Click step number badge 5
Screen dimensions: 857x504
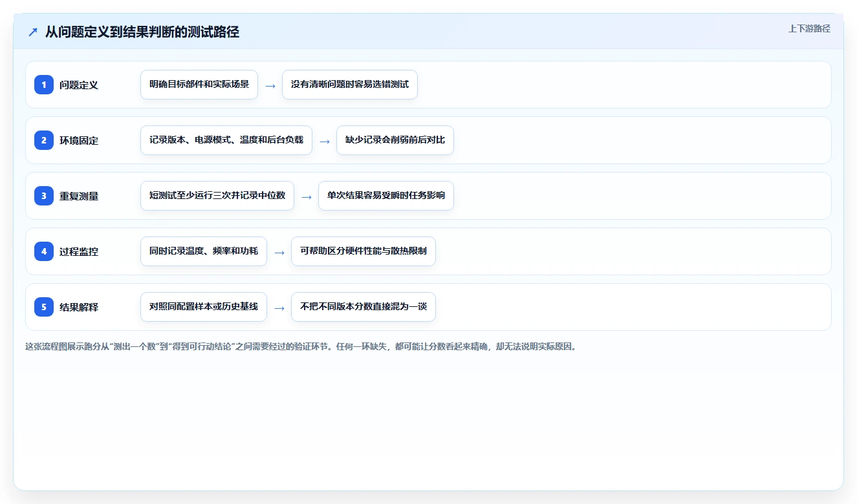(44, 307)
